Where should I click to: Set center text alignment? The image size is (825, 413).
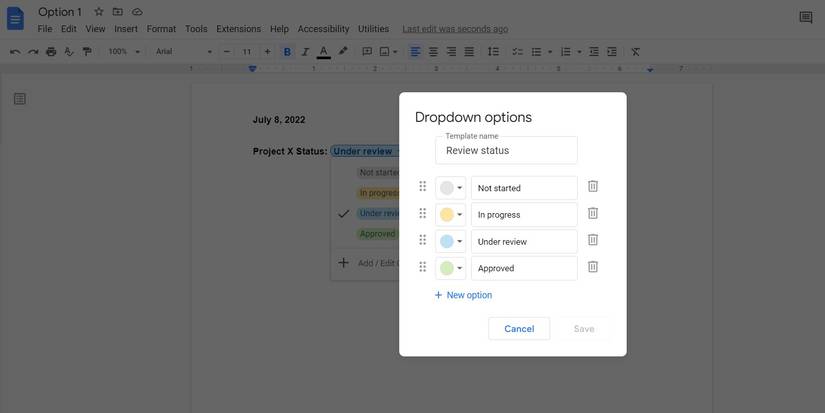[x=433, y=52]
